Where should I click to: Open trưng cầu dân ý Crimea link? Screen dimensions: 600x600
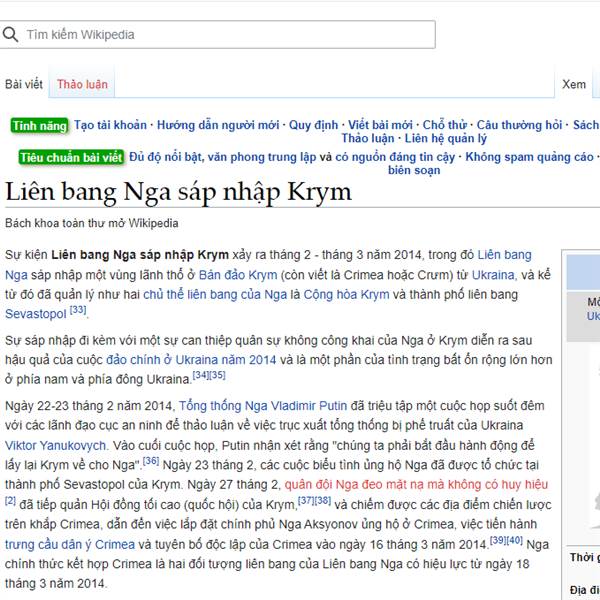click(70, 545)
